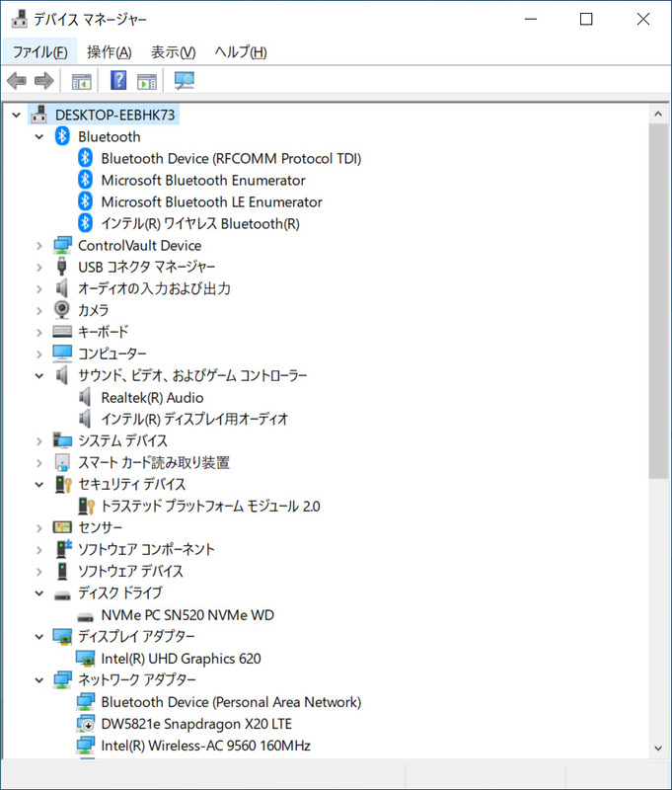Click the scrollbar up arrow
The image size is (672, 790).
point(658,114)
